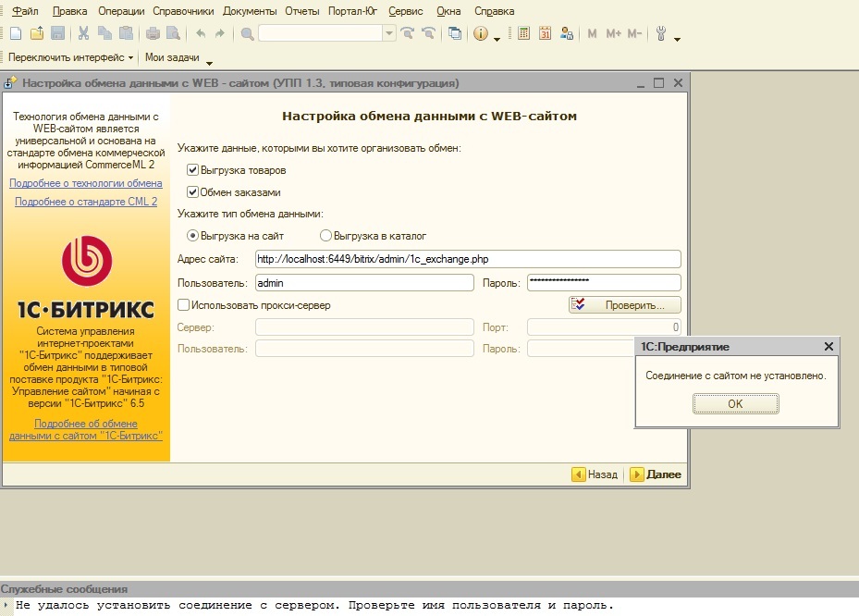Open the Правка menu
The width and height of the screenshot is (859, 616).
[x=69, y=11]
